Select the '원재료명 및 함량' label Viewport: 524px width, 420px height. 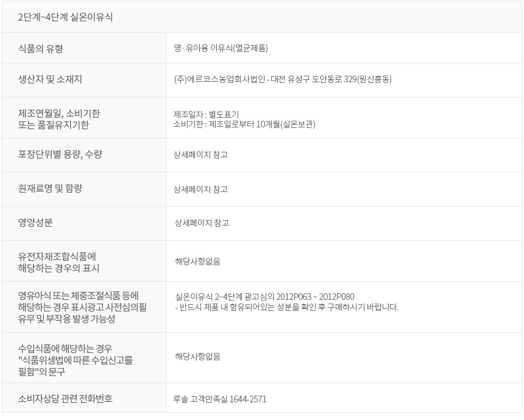point(50,188)
